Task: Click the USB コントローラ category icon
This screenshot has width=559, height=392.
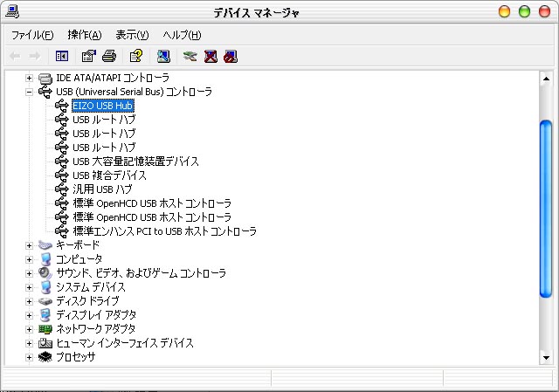Action: pyautogui.click(x=45, y=92)
